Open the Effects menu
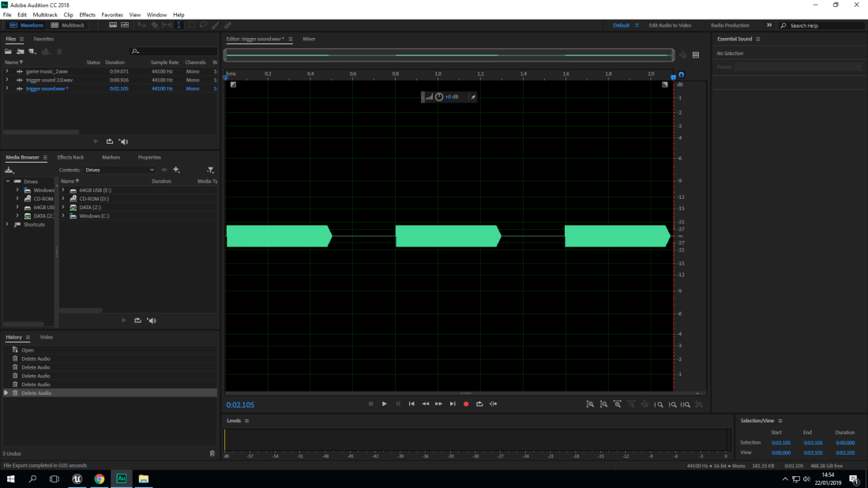The width and height of the screenshot is (868, 488). 87,15
